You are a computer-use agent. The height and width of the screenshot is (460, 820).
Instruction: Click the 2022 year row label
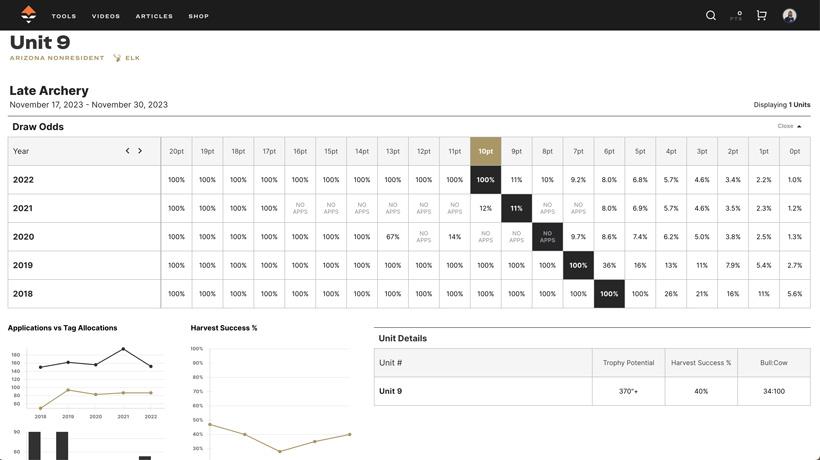click(x=23, y=180)
